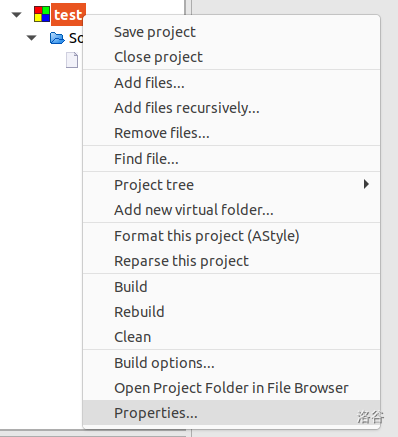Screen dimensions: 398x437
Task: Select the source file document icon
Action: [x=72, y=60]
